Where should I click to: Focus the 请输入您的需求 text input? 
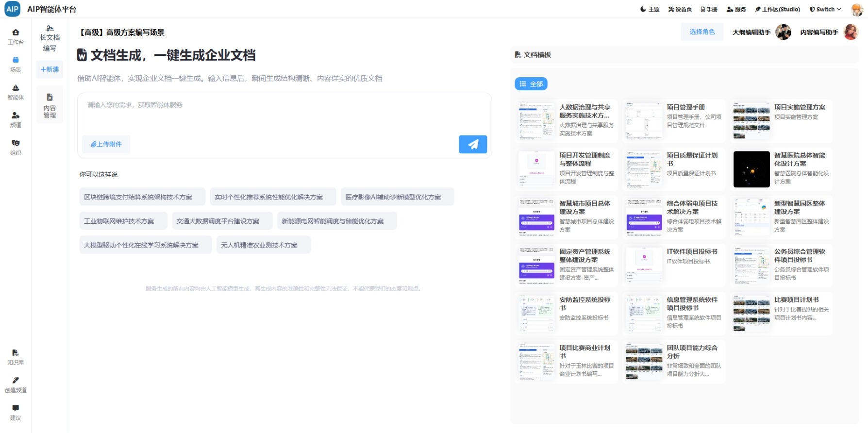284,114
